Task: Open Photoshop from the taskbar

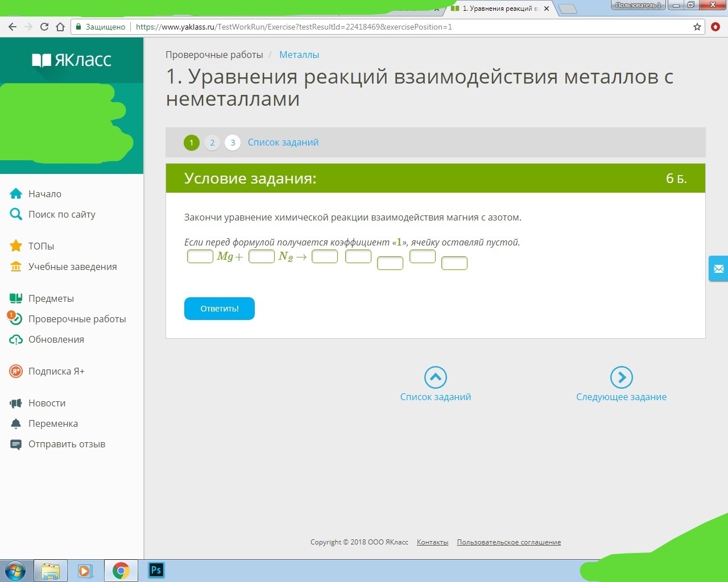Action: [x=156, y=570]
